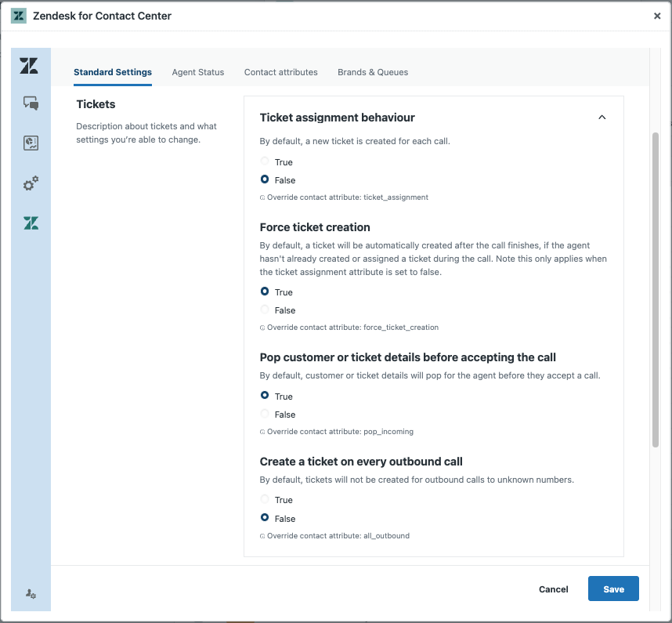Click the black Zendesk logo in sidebar
This screenshot has width=672, height=623.
29,66
